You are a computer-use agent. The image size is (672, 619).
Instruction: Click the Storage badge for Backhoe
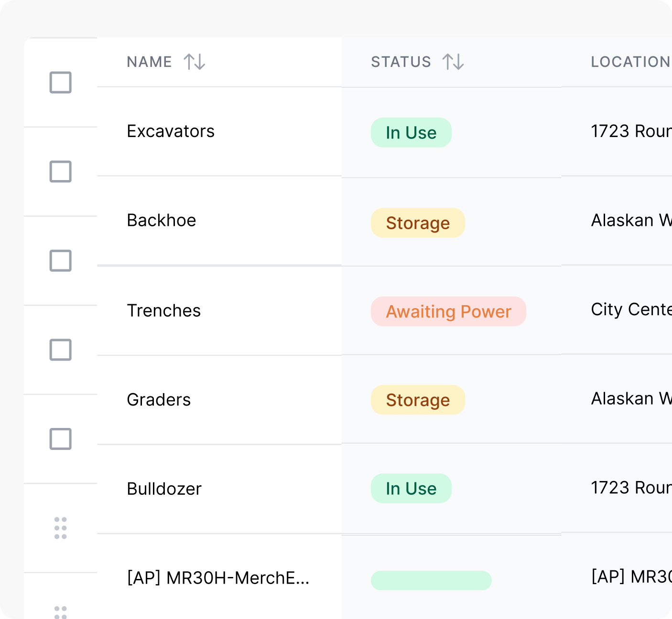click(418, 223)
